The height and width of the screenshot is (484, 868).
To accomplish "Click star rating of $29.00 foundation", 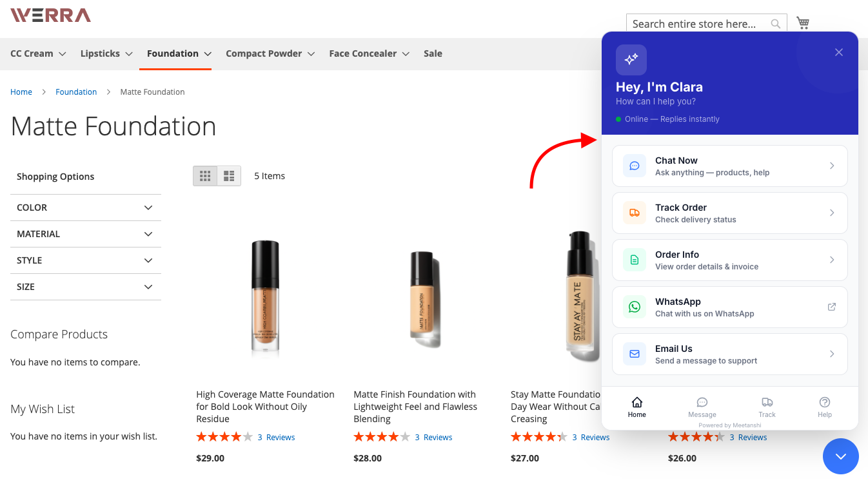I will pos(224,438).
